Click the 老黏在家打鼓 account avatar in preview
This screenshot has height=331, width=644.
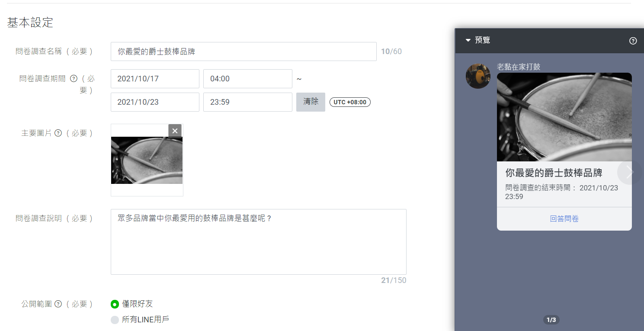[x=478, y=76]
